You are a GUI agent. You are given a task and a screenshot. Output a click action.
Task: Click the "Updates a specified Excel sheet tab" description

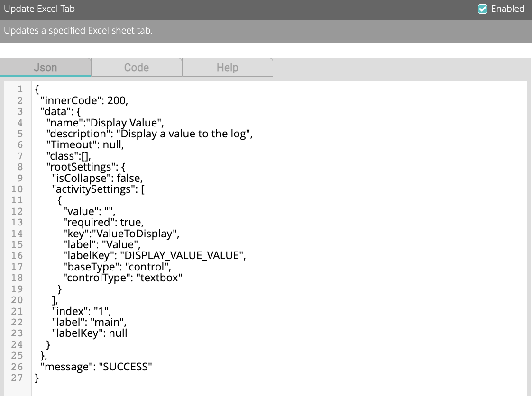click(78, 31)
